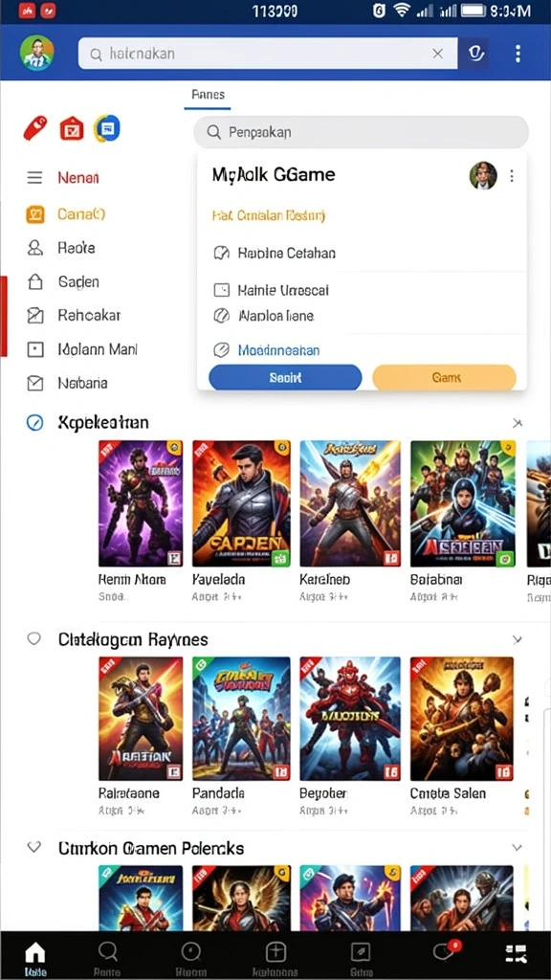Select 'Alaploa liane' option
Image resolution: width=551 pixels, height=980 pixels.
click(264, 316)
